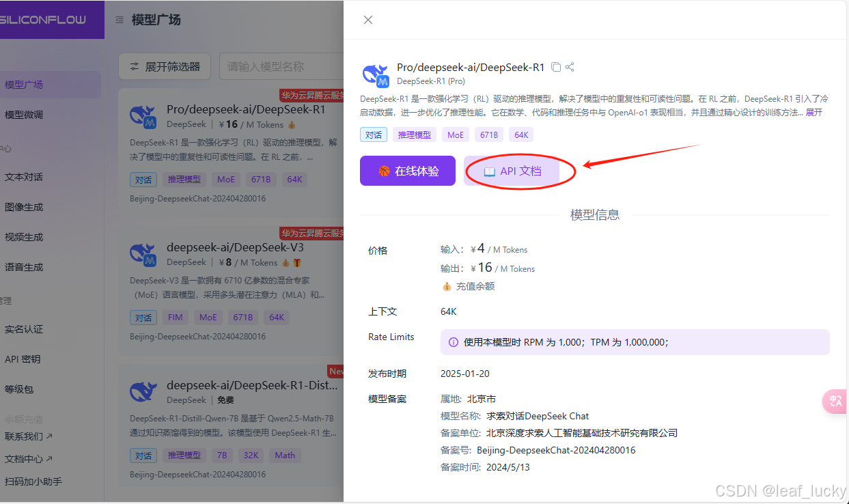Open the 文档中心 external link
849x504 pixels.
(29, 459)
